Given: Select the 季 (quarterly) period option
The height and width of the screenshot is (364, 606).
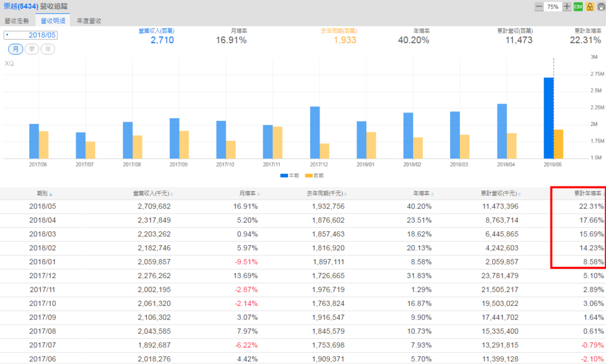Looking at the screenshot, I should click(32, 49).
